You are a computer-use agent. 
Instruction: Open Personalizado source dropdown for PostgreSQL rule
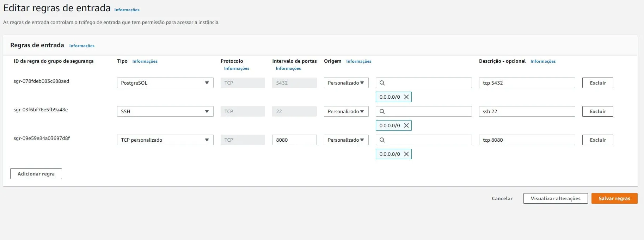(346, 83)
